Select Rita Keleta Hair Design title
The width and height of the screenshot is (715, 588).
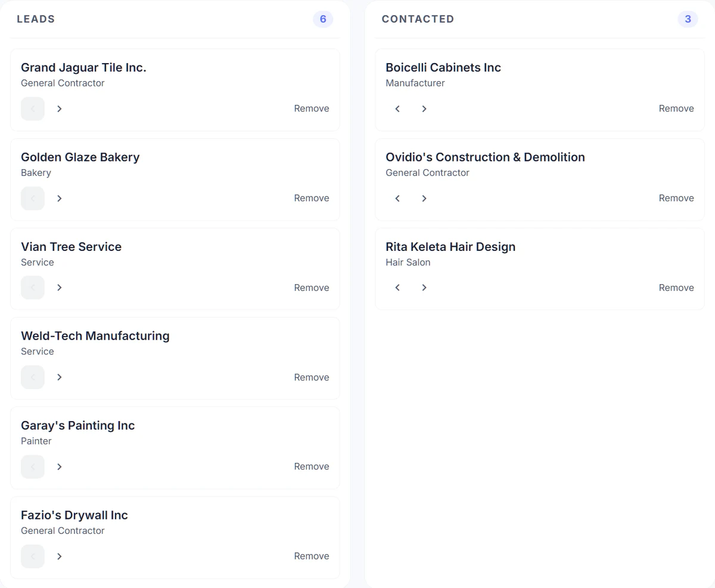[x=450, y=247]
